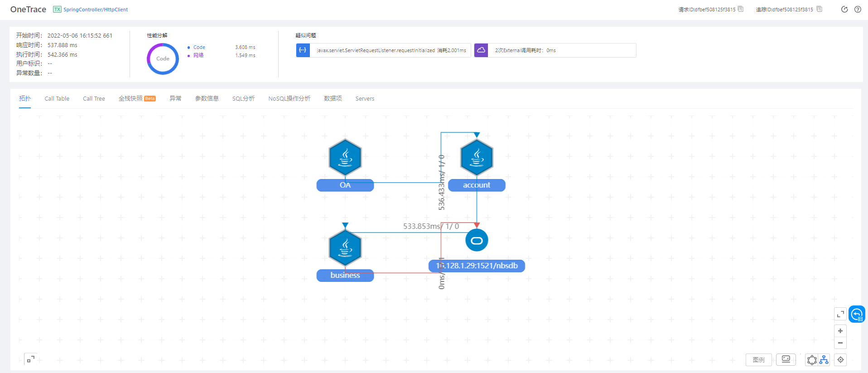868x373 pixels.
Task: Expand the 2次External调用耗时 issue box
Action: click(x=555, y=50)
